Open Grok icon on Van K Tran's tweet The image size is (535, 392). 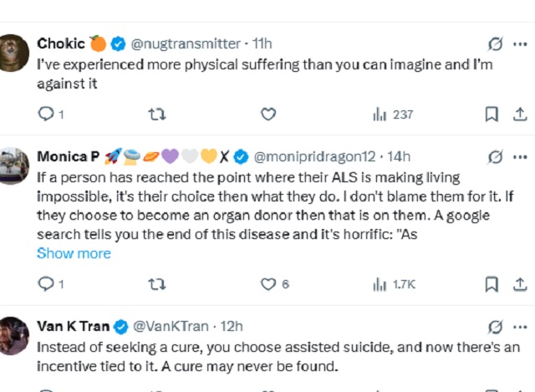(x=494, y=326)
